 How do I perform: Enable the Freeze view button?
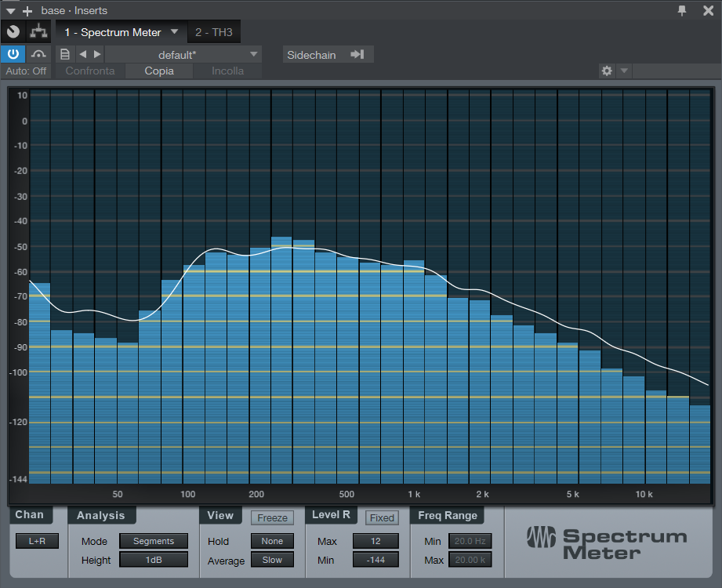click(x=272, y=517)
